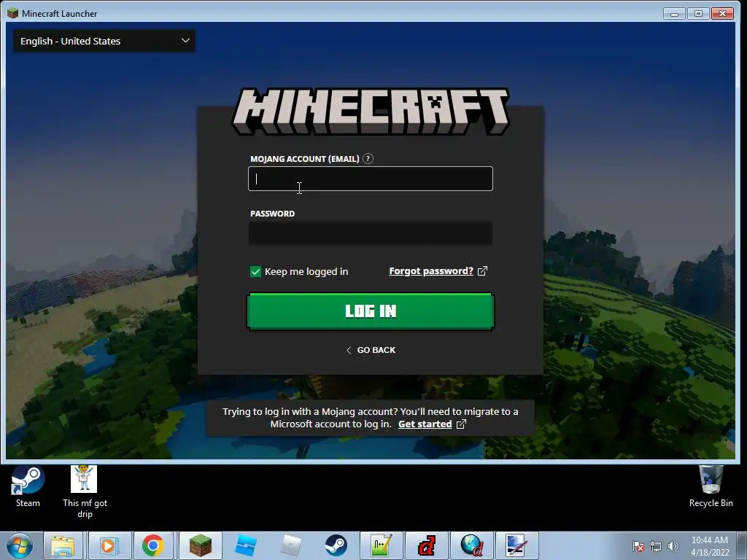Click the external link icon beside Get started
The height and width of the screenshot is (560, 747).
tap(461, 424)
